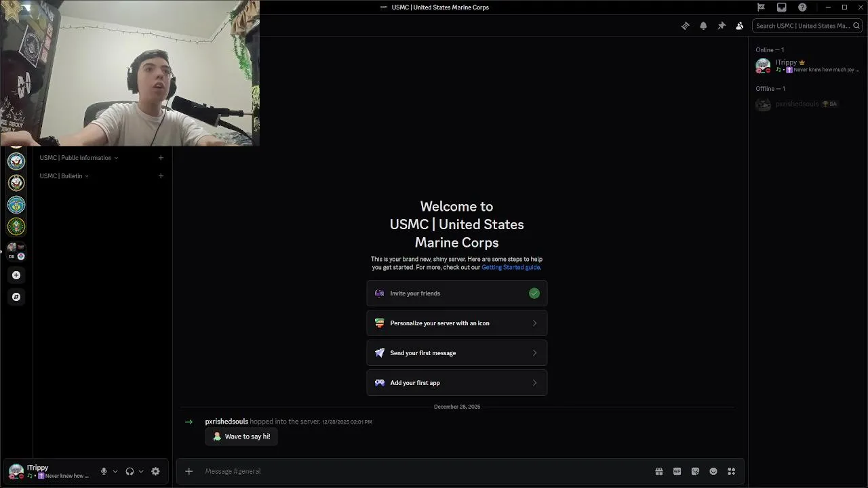The image size is (868, 488).
Task: Open the Army green seal server icon
Action: [x=16, y=226]
